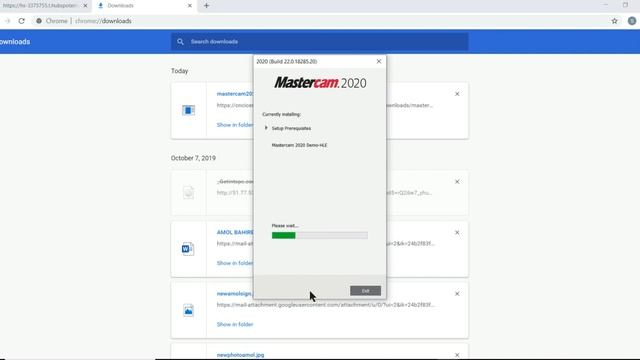Expand the Setup Prerequisites arrow
Image resolution: width=640 pixels, height=360 pixels.
[266, 128]
